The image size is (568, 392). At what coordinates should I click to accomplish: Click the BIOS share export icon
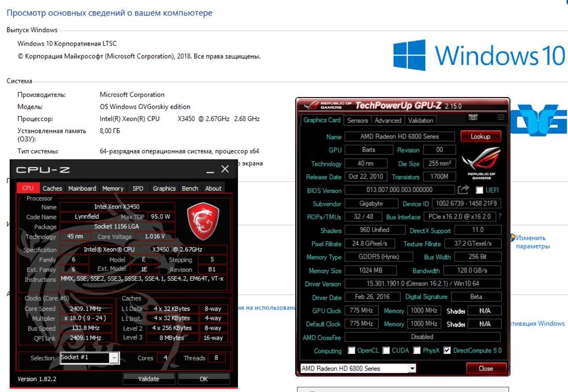coord(463,190)
